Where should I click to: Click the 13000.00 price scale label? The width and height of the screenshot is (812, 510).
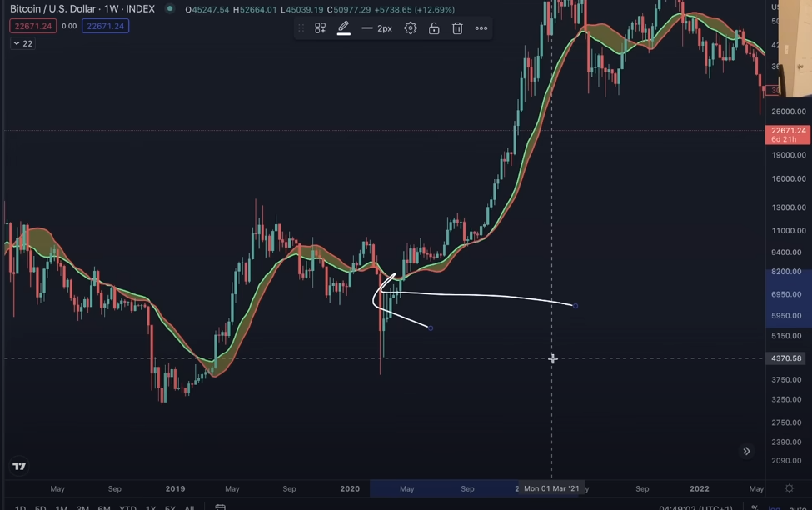pyautogui.click(x=788, y=207)
